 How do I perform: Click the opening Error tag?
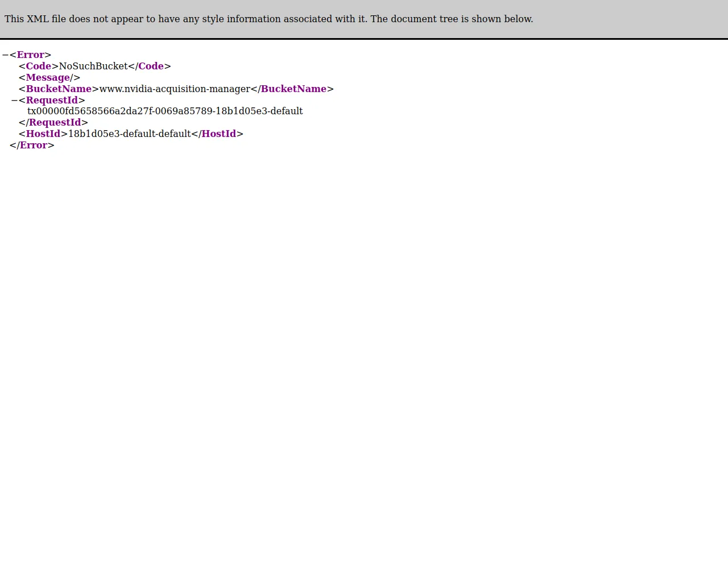tap(31, 55)
